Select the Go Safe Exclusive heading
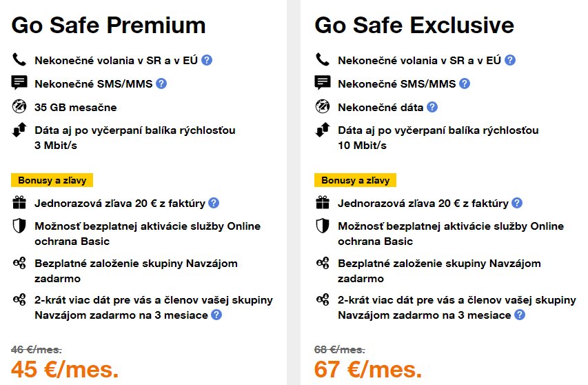The image size is (588, 385). 414,26
